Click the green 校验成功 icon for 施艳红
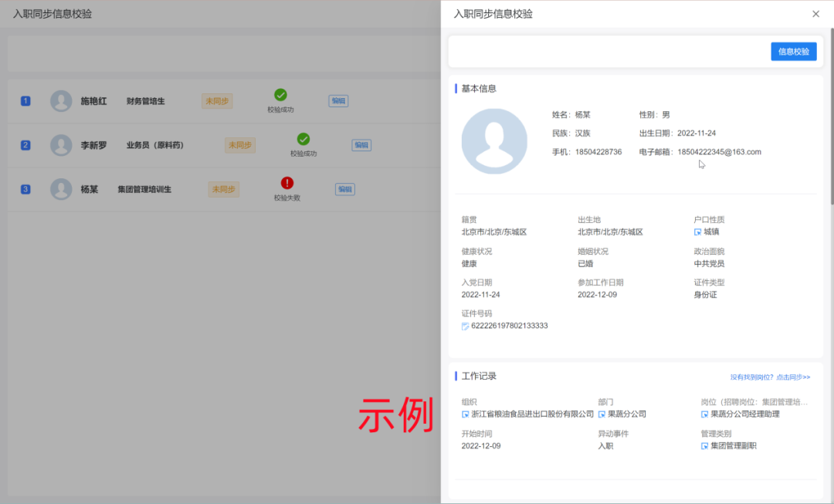Image resolution: width=834 pixels, height=504 pixels. (280, 95)
